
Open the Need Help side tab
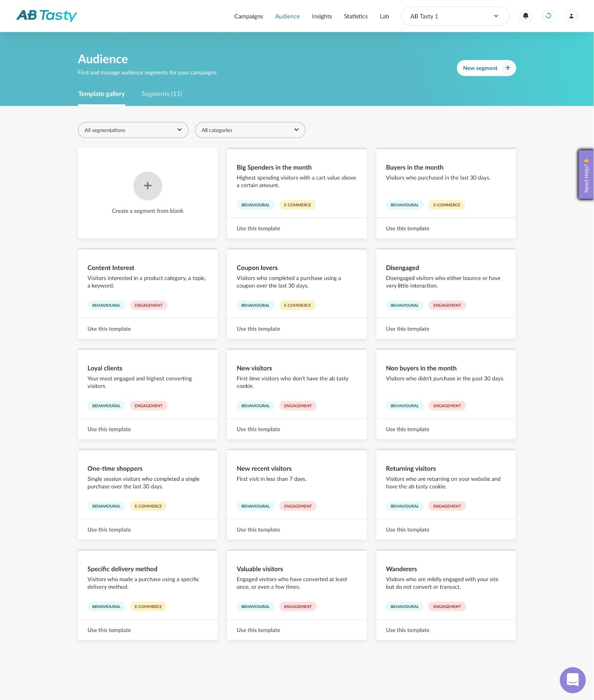tap(586, 175)
